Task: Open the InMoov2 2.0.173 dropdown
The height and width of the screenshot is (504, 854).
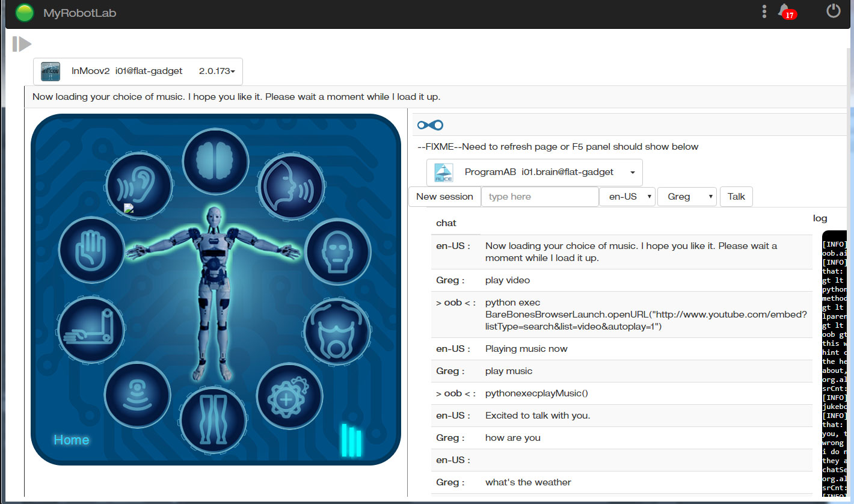Action: (x=217, y=71)
